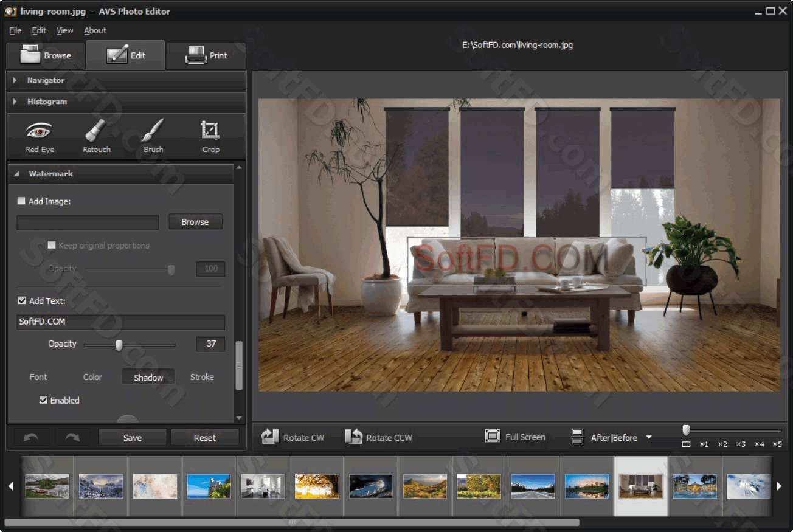Disable the shadow Enabled checkbox
Screen dimensions: 793x532
43,400
